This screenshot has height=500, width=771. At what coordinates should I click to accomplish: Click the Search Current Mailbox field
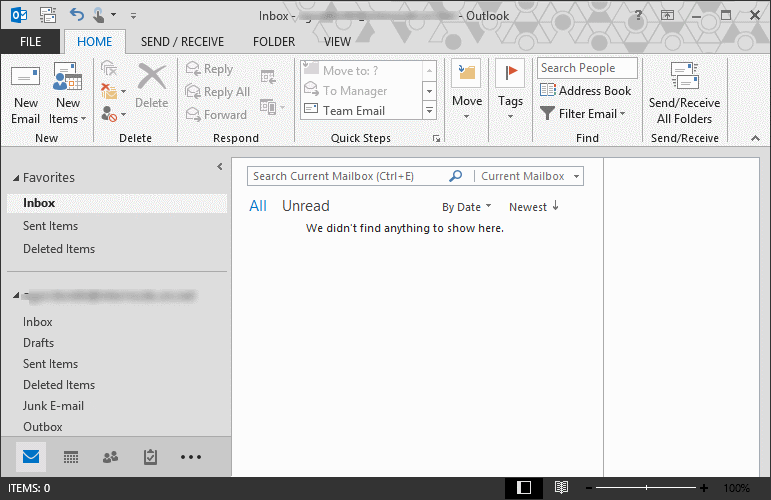pos(347,176)
